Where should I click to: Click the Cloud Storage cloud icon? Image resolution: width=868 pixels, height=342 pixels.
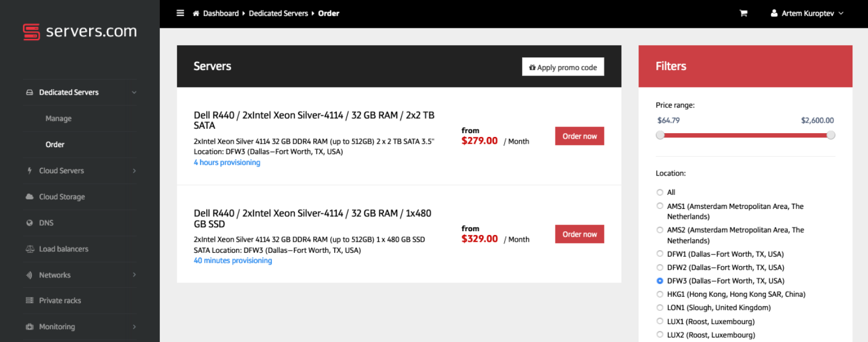point(30,197)
